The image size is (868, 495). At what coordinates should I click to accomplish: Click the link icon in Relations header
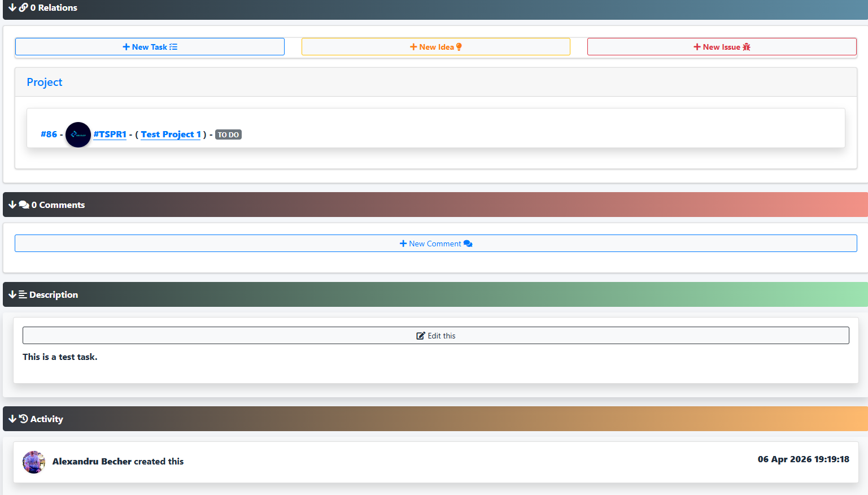tap(24, 8)
